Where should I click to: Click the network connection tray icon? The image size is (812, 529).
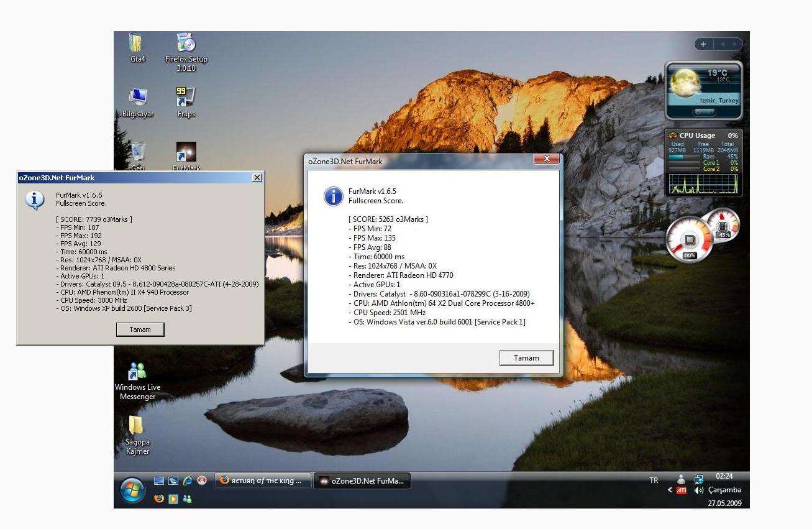click(x=698, y=479)
